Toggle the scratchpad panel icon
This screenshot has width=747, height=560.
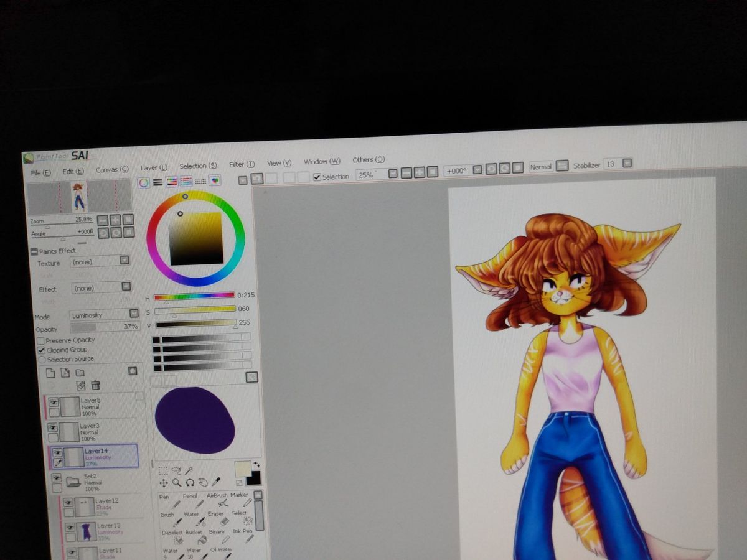[215, 180]
